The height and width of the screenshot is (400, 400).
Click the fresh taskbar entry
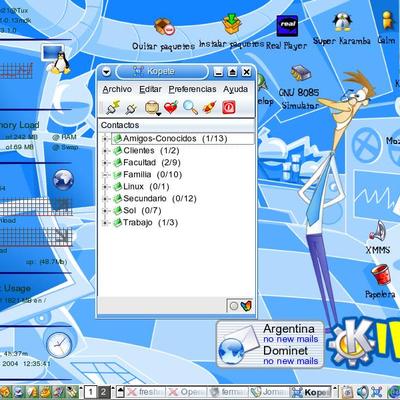coord(146,392)
